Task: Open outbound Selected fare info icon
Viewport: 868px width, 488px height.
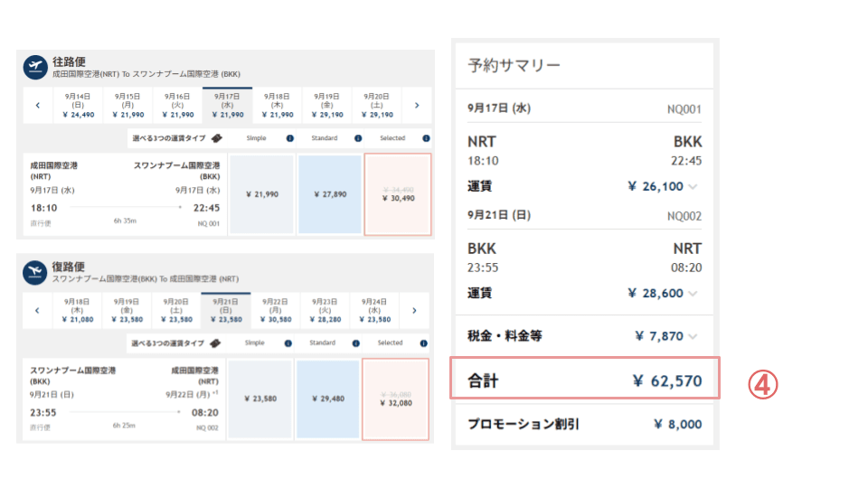Action: [x=426, y=138]
